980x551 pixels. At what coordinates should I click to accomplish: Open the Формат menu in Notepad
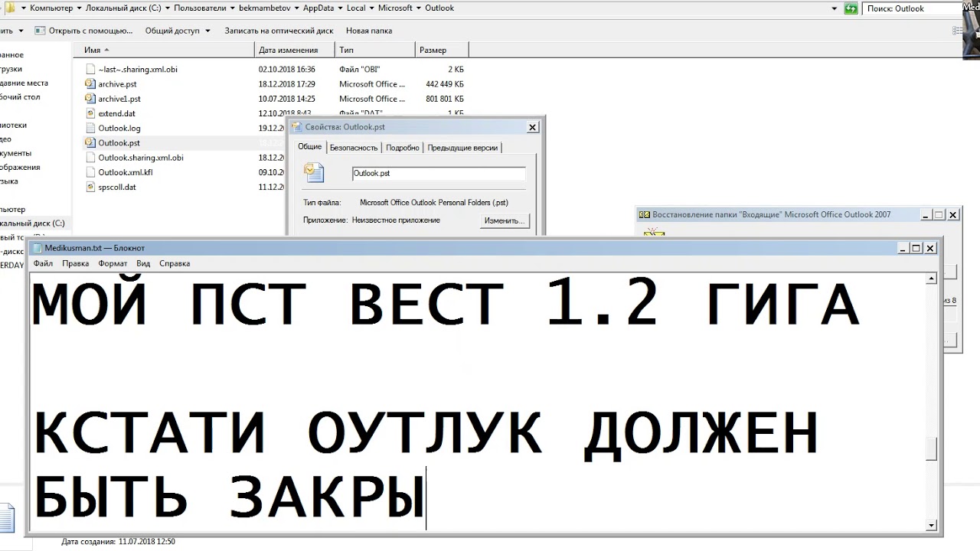(x=113, y=263)
